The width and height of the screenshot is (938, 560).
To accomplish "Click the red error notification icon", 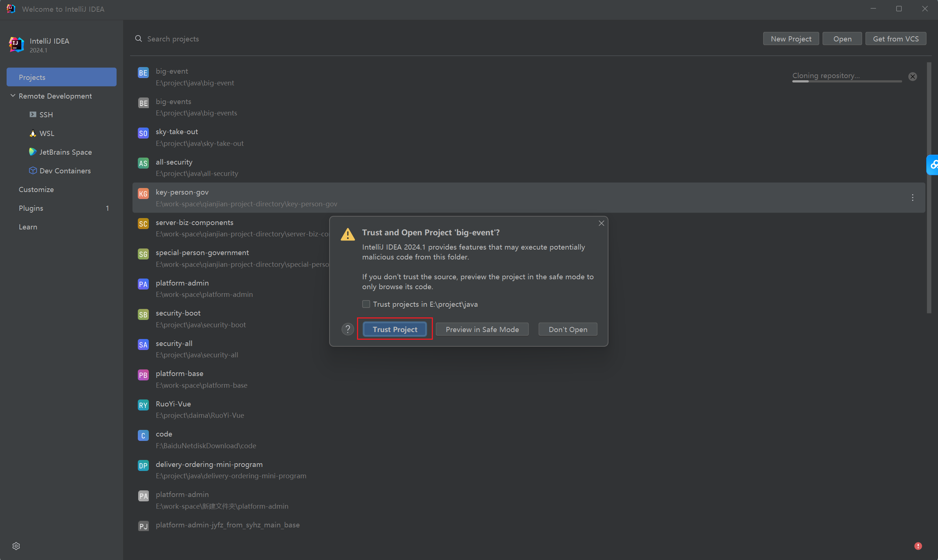I will (918, 546).
